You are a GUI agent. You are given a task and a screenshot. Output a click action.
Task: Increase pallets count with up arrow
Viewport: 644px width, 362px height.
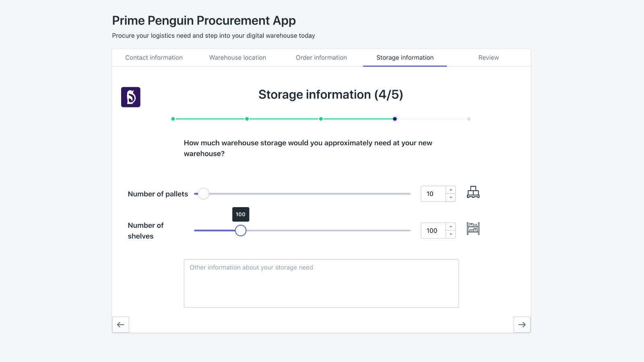pos(451,190)
